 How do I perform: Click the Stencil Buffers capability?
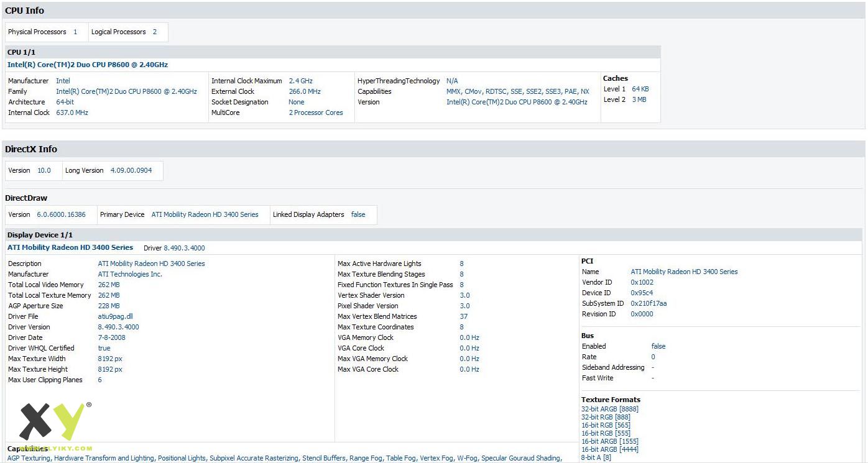(324, 458)
